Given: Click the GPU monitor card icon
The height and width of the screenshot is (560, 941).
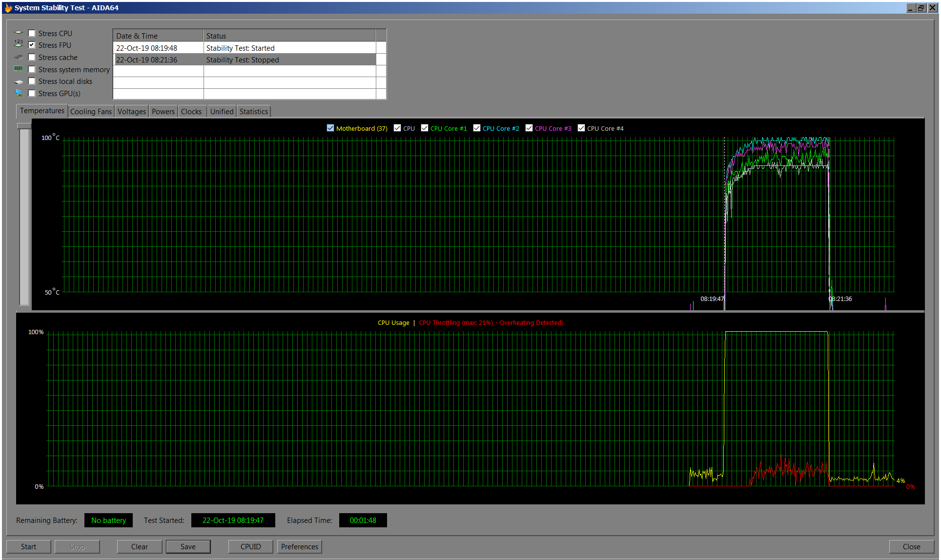Looking at the screenshot, I should (x=19, y=93).
